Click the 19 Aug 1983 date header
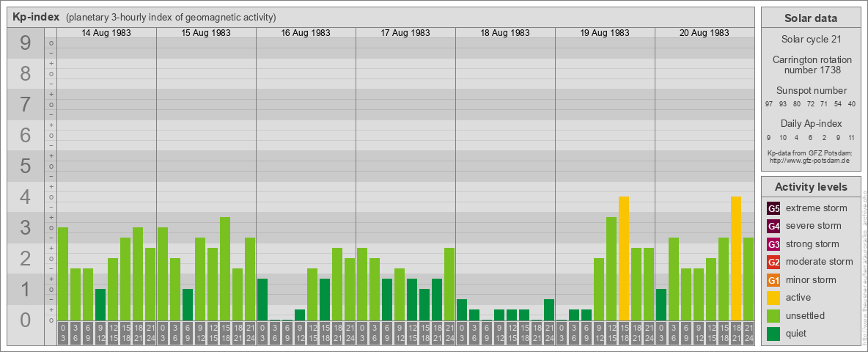The image size is (868, 352). (x=605, y=33)
